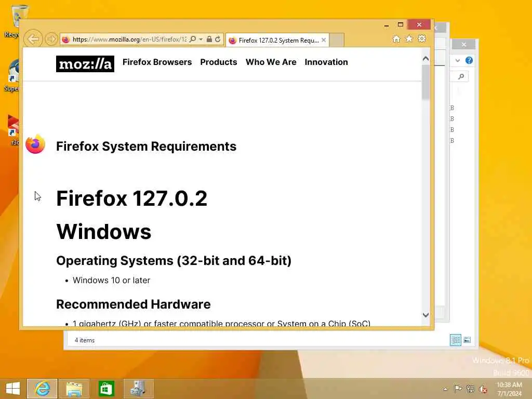Click the File Explorer help question mark icon
This screenshot has height=399, width=532.
pyautogui.click(x=469, y=60)
